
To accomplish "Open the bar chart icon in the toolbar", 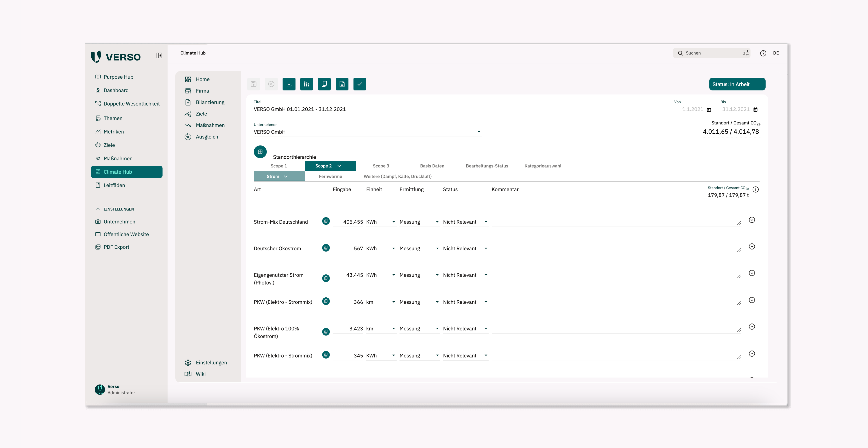I will 307,84.
